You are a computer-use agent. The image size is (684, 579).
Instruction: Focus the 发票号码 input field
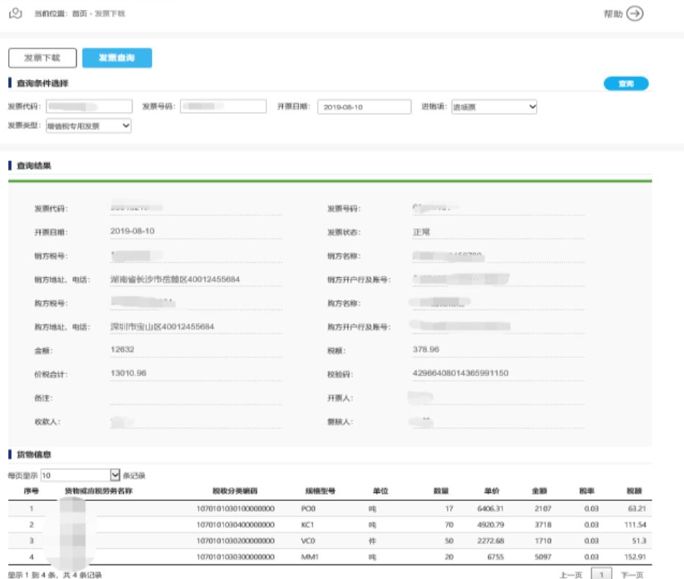coord(222,106)
